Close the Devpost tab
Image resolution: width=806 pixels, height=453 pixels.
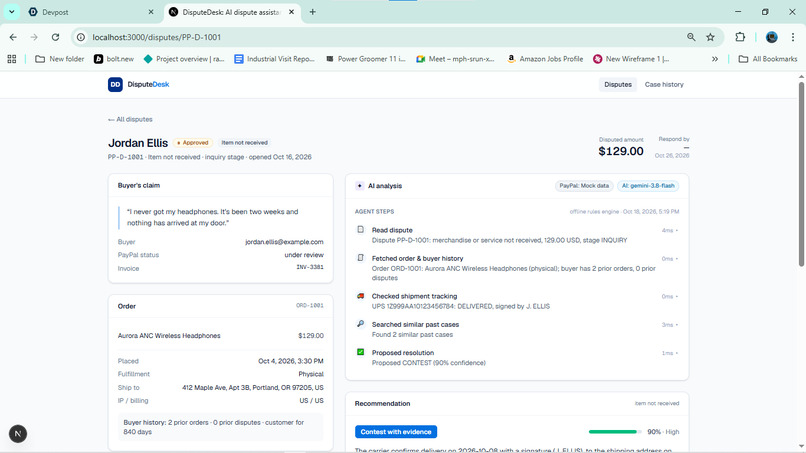click(151, 12)
